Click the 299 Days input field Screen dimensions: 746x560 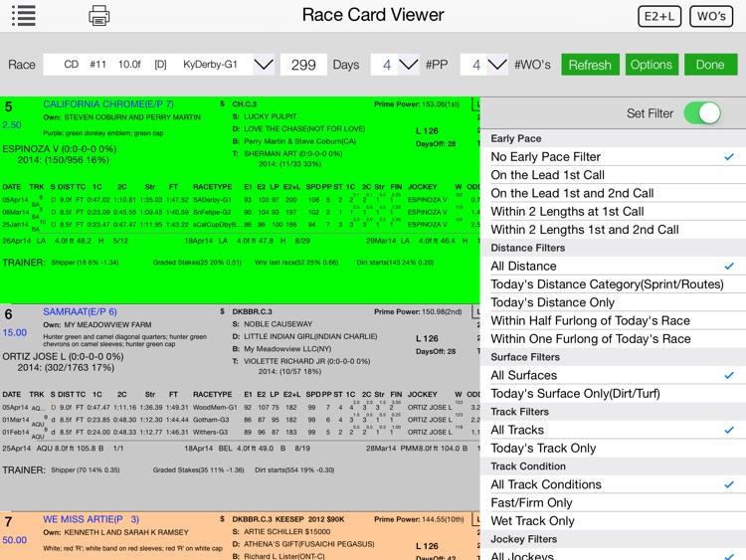click(303, 65)
